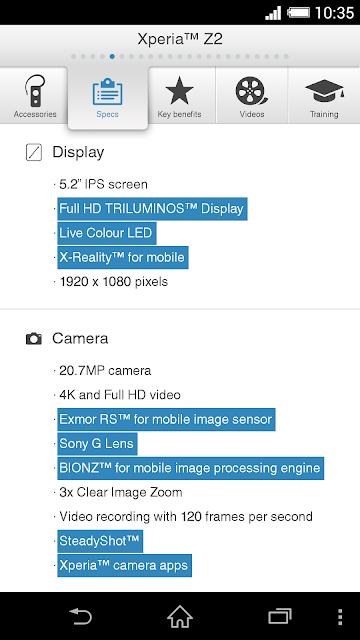Open the Xperia camera apps link
The image size is (360, 640).
tap(124, 566)
